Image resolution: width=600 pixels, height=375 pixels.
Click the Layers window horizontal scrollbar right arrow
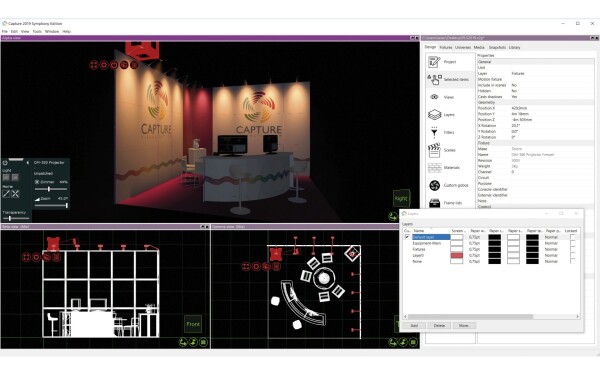pyautogui.click(x=577, y=316)
